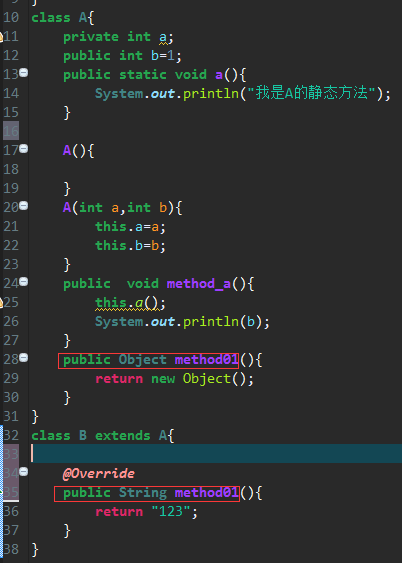Screen dimensions: 402x563
Task: Place cursor on empty line 33
Action: pos(215,453)
